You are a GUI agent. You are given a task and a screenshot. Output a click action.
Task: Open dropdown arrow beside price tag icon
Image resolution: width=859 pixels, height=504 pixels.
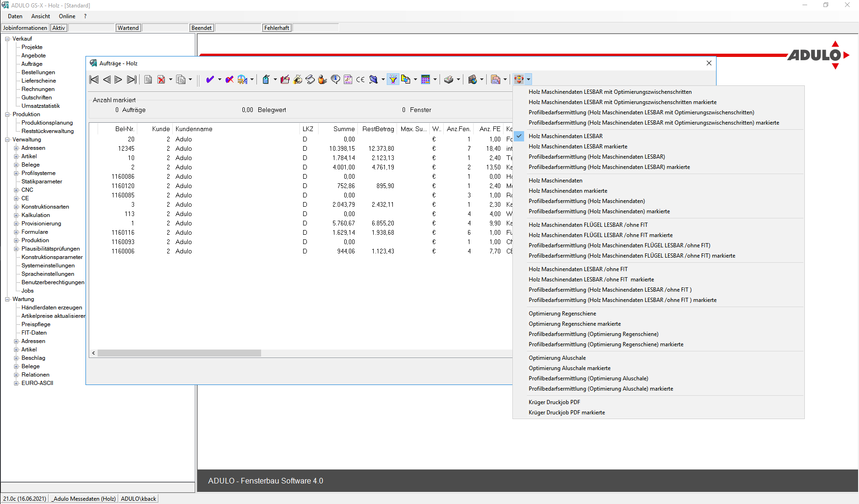click(275, 80)
